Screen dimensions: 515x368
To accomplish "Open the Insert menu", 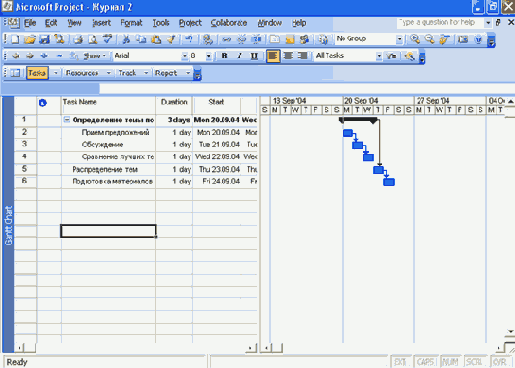I will (101, 23).
